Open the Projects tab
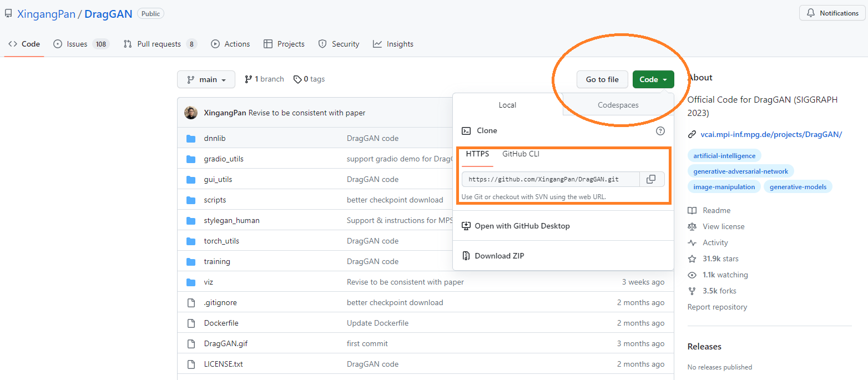The width and height of the screenshot is (868, 380). click(x=284, y=44)
